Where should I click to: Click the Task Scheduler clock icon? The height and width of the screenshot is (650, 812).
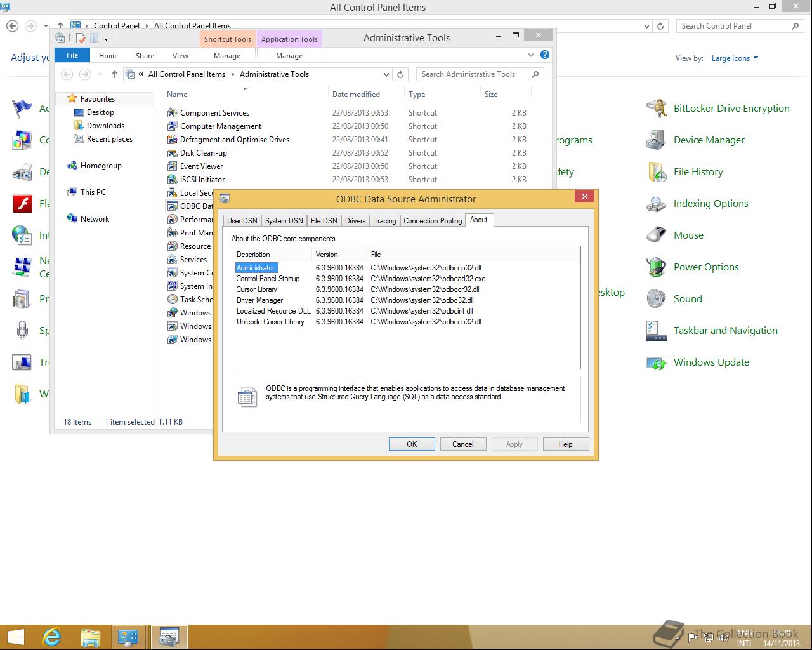(x=172, y=300)
